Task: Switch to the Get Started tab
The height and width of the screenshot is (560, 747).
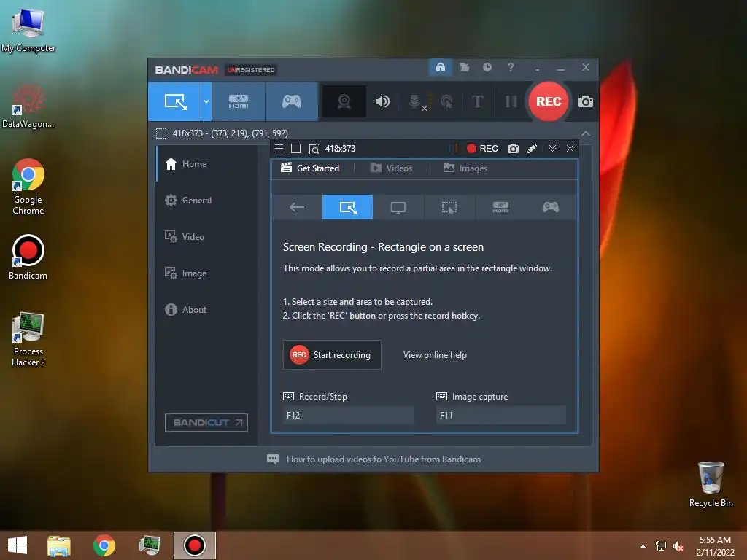Action: point(310,168)
